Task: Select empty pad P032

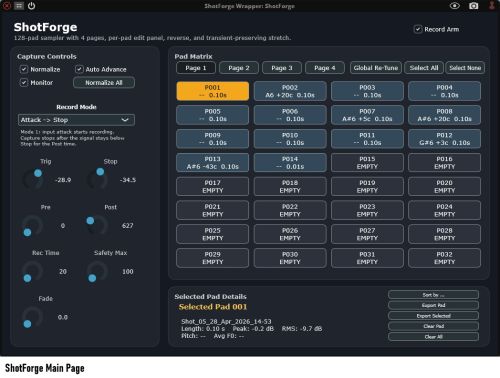Action: 444,258
